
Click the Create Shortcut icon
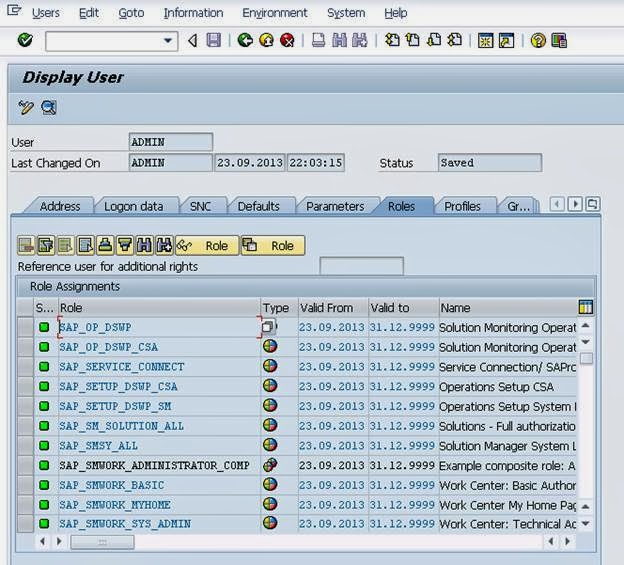point(506,41)
